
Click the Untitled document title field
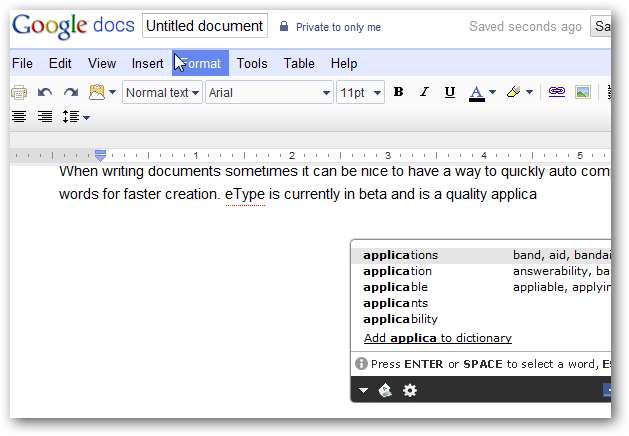[x=205, y=26]
